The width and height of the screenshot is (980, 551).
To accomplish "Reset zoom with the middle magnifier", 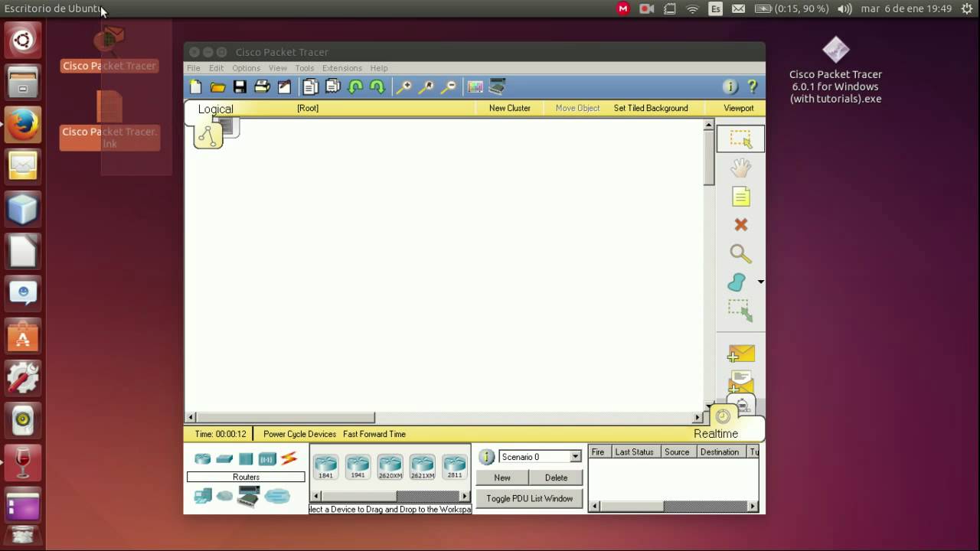I will [426, 87].
